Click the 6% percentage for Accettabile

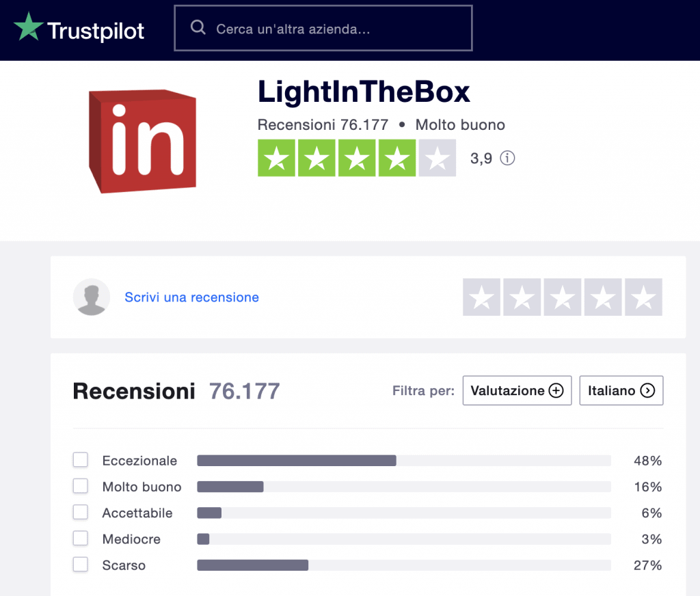coord(651,513)
